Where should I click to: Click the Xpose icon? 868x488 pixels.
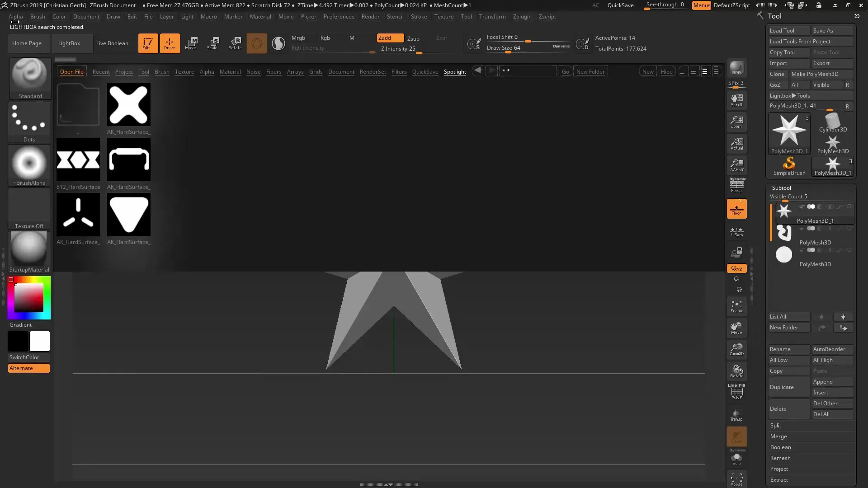[x=736, y=479]
